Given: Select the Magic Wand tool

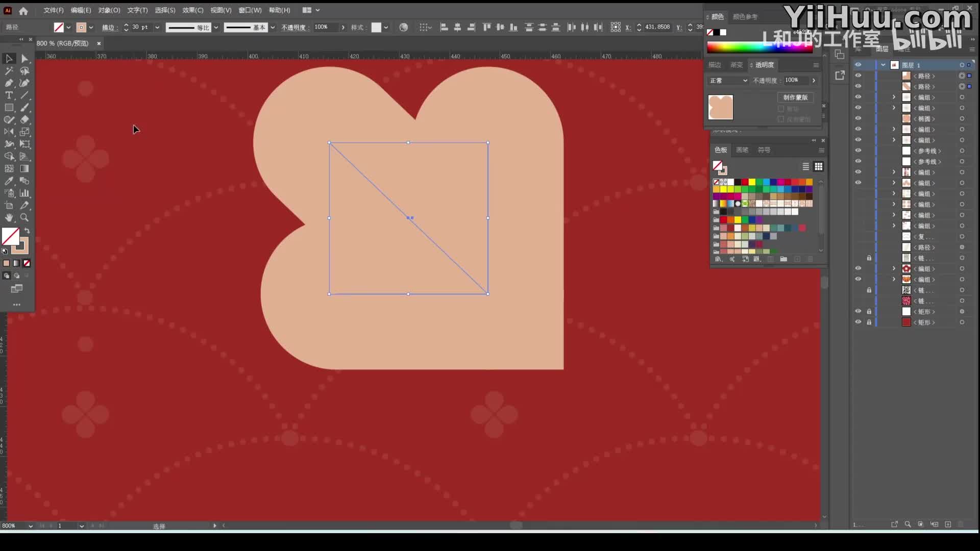Looking at the screenshot, I should [9, 71].
